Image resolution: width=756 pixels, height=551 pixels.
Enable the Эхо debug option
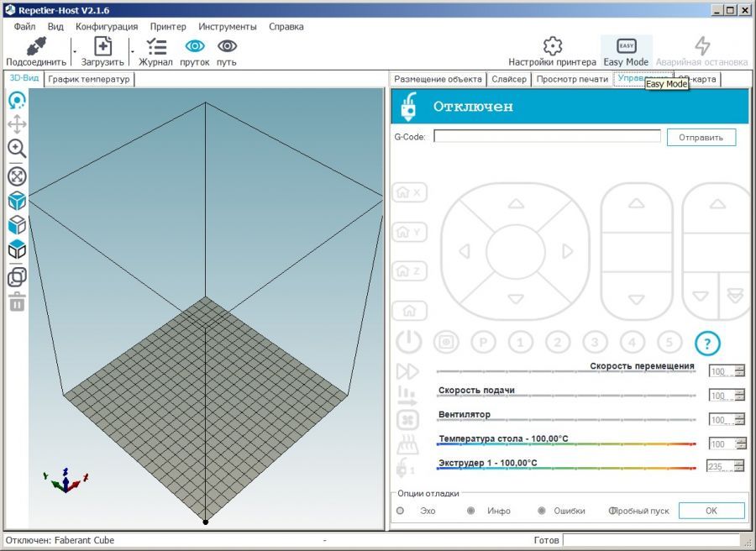(400, 510)
